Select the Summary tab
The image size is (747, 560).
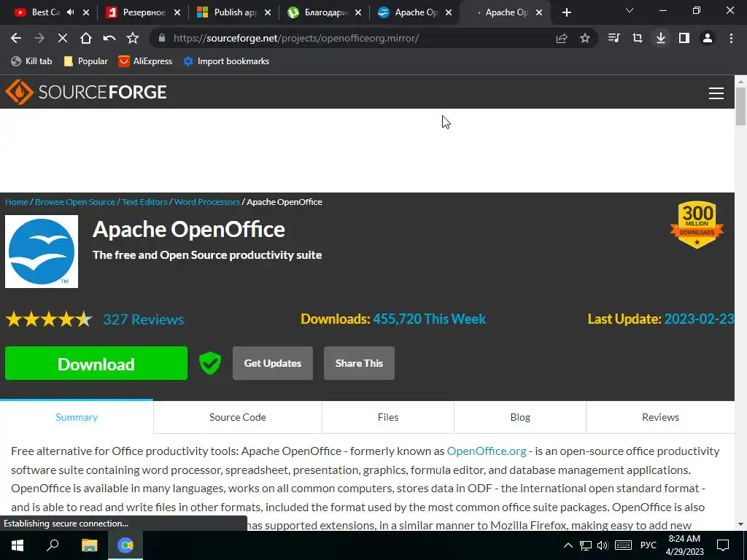(x=77, y=417)
